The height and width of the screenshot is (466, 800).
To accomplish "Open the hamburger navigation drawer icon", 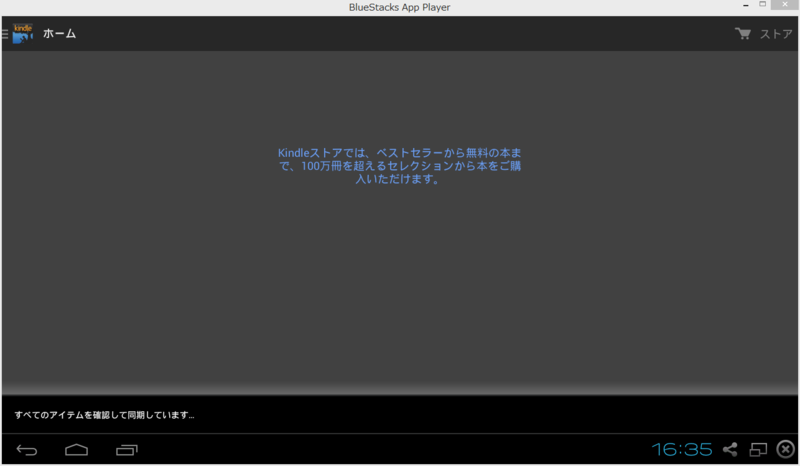I will pyautogui.click(x=5, y=34).
